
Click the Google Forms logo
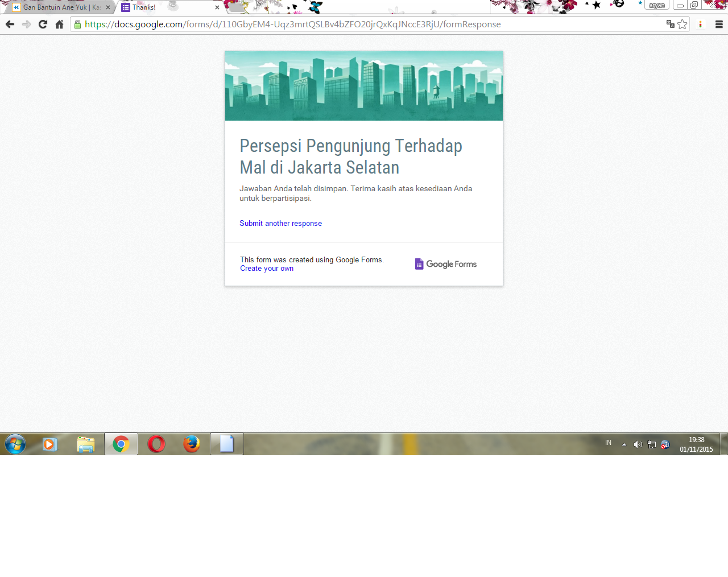pos(446,264)
